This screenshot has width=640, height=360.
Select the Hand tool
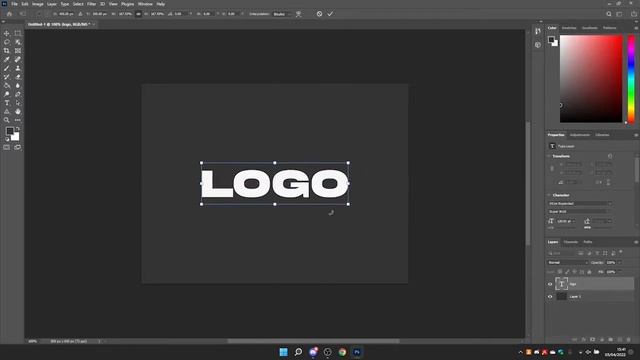point(18,111)
